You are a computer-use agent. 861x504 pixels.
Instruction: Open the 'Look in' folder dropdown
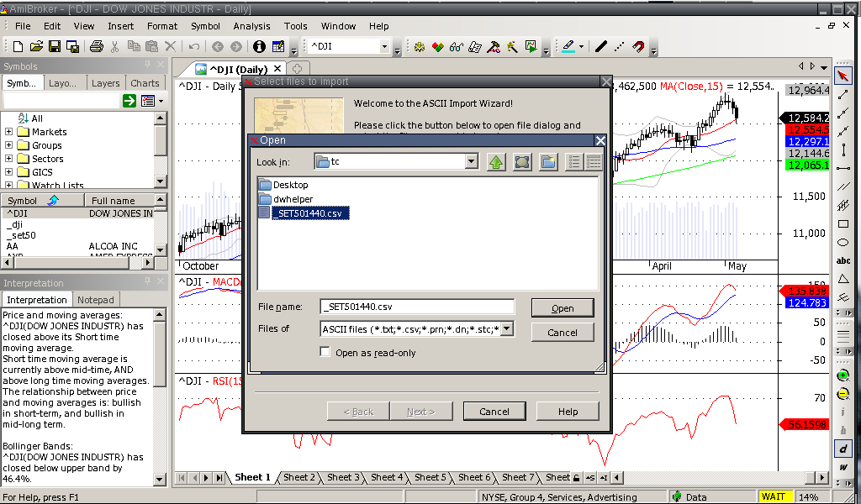click(471, 162)
